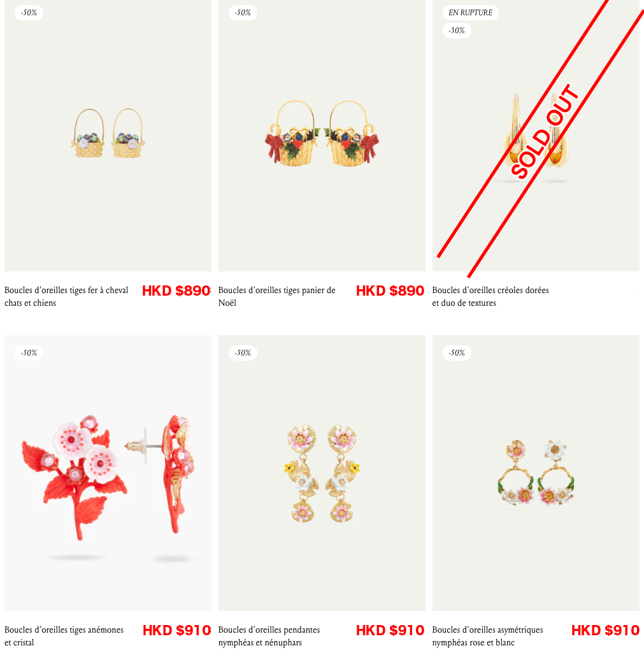Open the asymmetric water lily hoop earrings image

[x=536, y=473]
